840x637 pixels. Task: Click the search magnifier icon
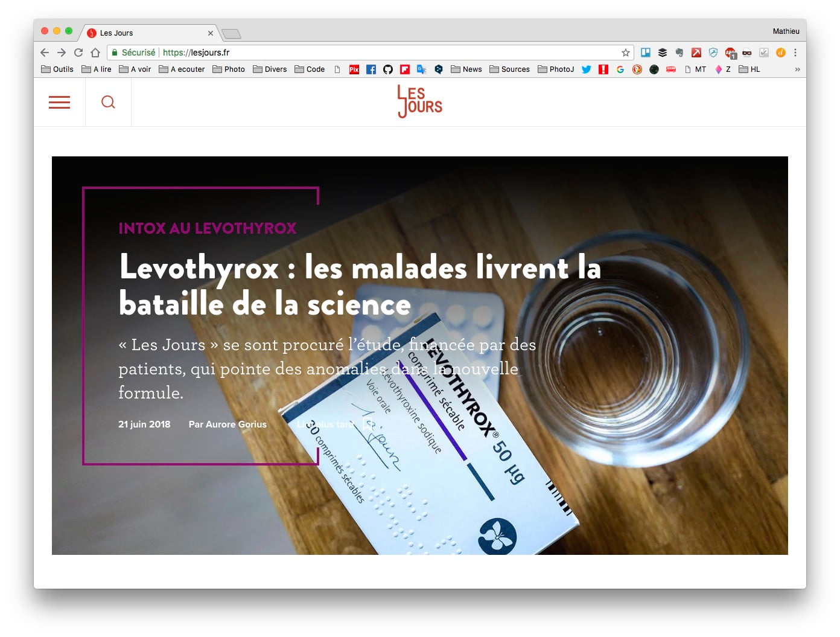click(x=108, y=102)
